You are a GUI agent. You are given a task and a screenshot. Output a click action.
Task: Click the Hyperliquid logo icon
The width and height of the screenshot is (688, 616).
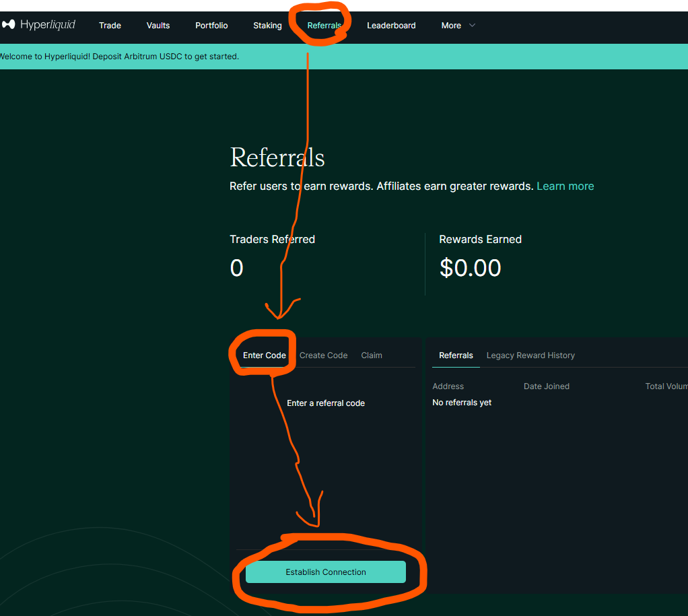tap(8, 25)
